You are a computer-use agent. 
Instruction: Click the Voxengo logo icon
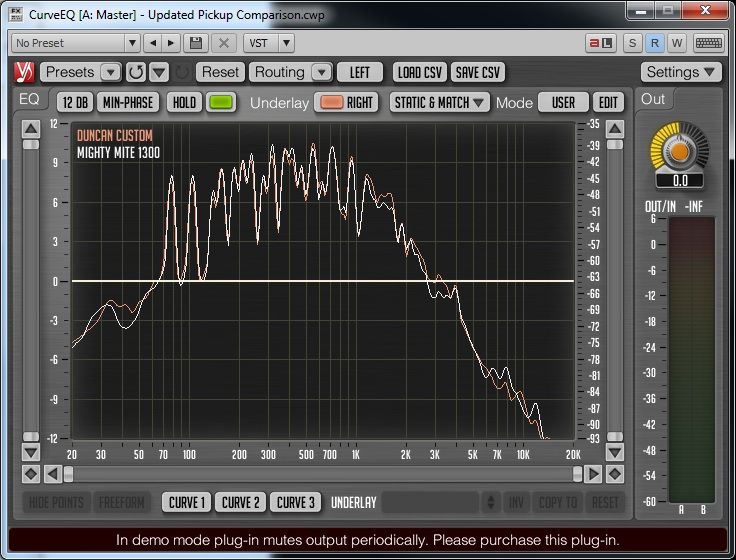[24, 72]
